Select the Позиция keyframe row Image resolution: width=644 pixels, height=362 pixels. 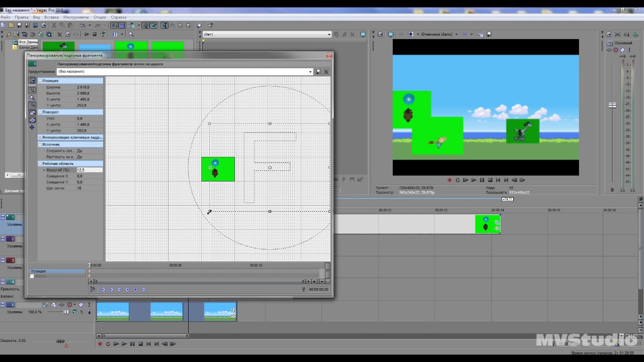click(x=57, y=271)
